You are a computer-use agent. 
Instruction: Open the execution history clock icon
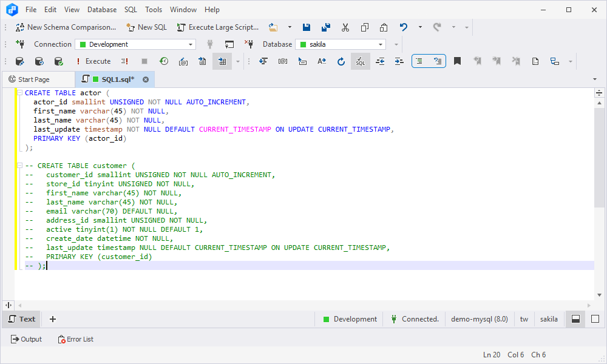point(164,61)
